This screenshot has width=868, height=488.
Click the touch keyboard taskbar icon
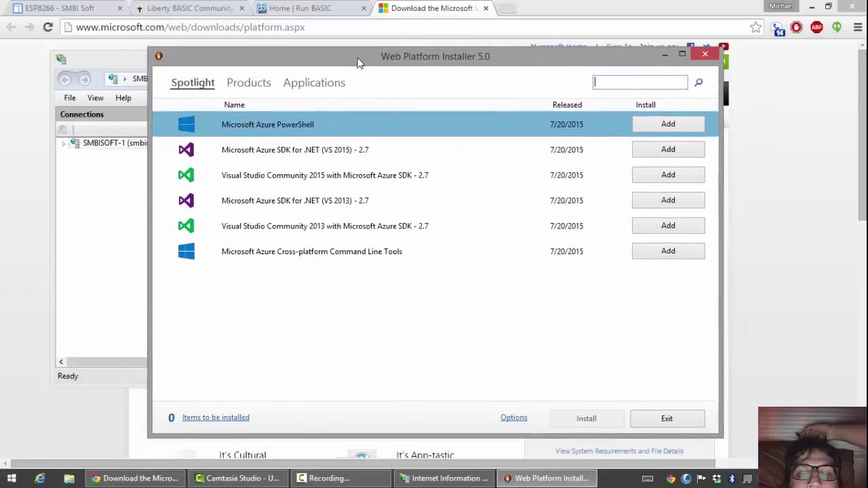coord(648,479)
